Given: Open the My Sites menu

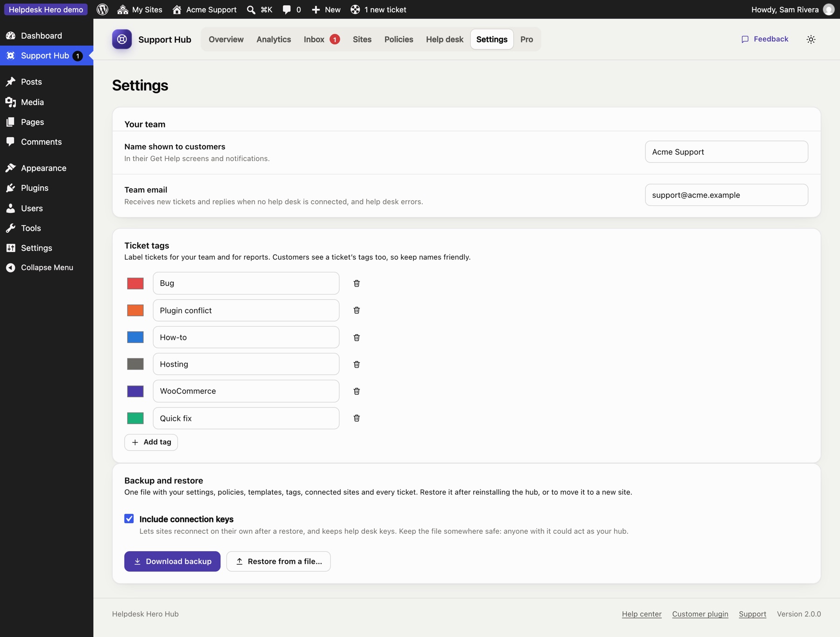Looking at the screenshot, I should pos(140,9).
